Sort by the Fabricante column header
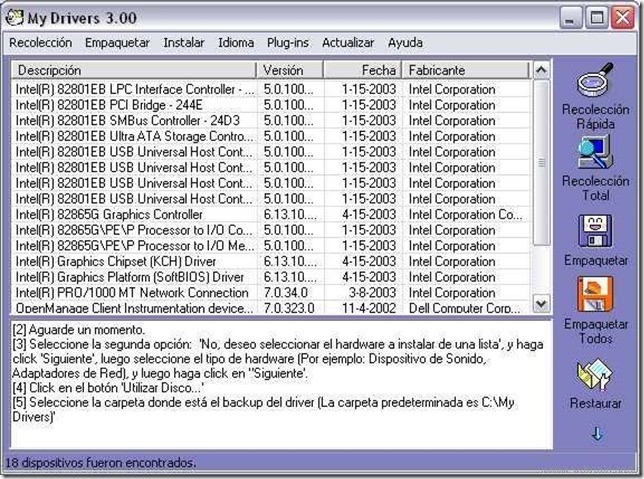Viewport: 644px width, 479px height. tap(466, 70)
